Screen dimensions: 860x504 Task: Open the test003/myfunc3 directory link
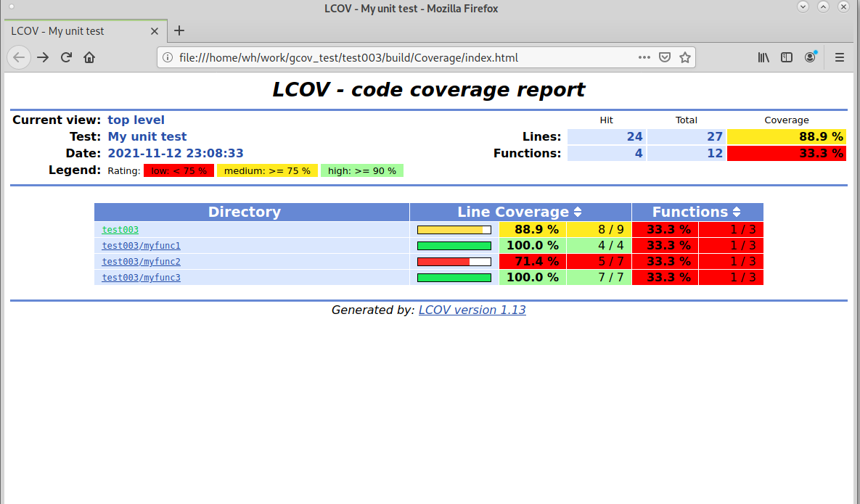(141, 277)
